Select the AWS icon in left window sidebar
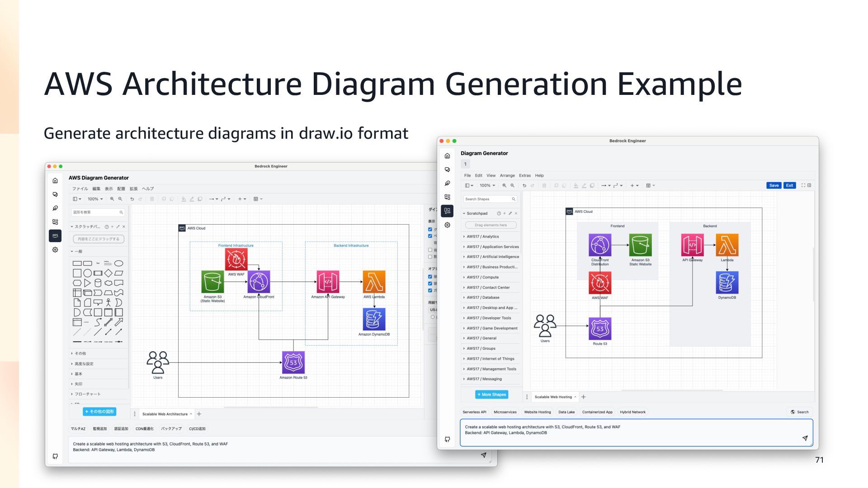Image resolution: width=868 pixels, height=488 pixels. (x=55, y=236)
